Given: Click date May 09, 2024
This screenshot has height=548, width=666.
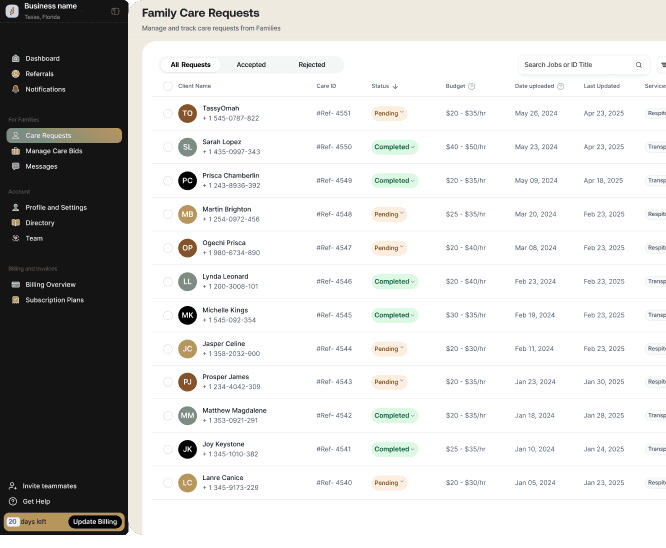Looking at the screenshot, I should pos(536,181).
